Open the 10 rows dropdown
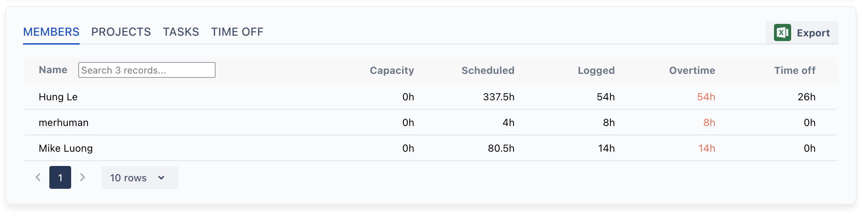Image resolution: width=868 pixels, height=217 pixels. pyautogui.click(x=139, y=177)
